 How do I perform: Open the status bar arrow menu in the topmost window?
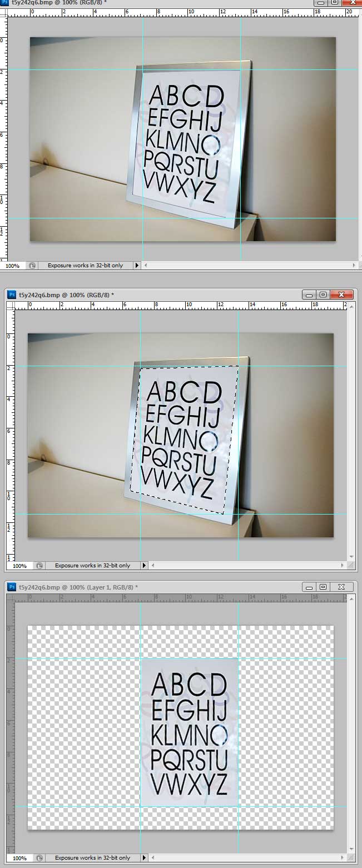(x=137, y=266)
